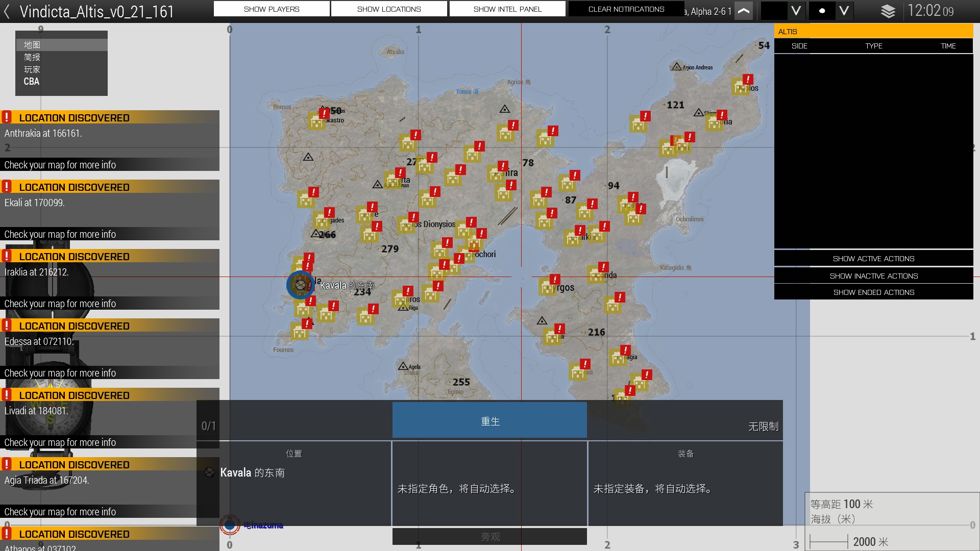Sort by the TYPE column header

point(873,46)
